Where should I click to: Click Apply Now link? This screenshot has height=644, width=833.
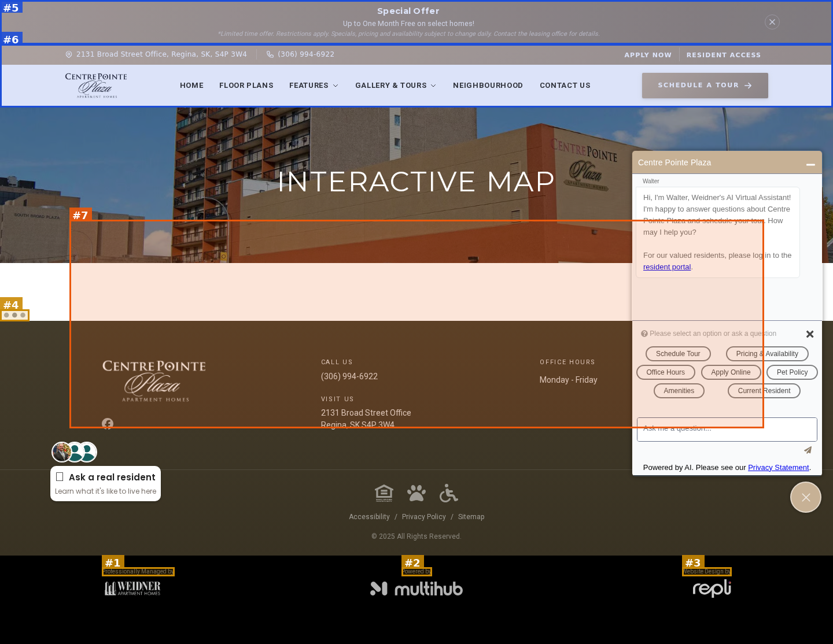pyautogui.click(x=648, y=55)
